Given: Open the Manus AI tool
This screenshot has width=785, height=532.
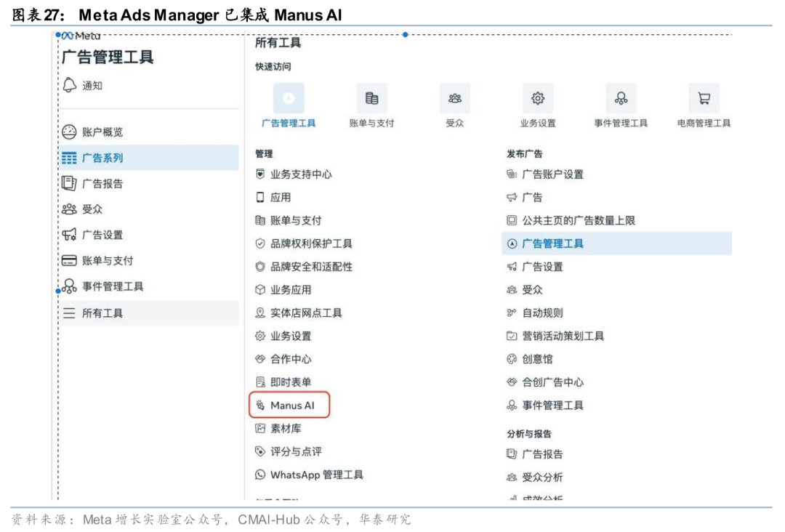Looking at the screenshot, I should [291, 406].
